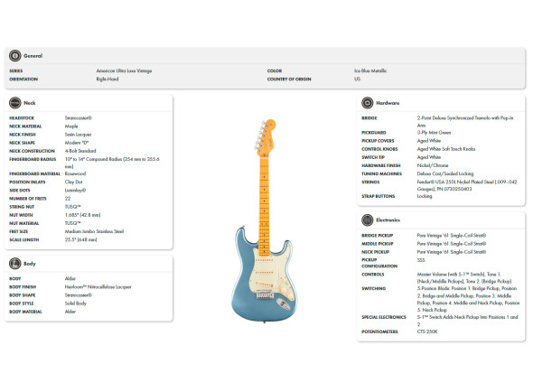This screenshot has width=533, height=392.
Task: Click the Hardware section heading
Action: [x=388, y=103]
